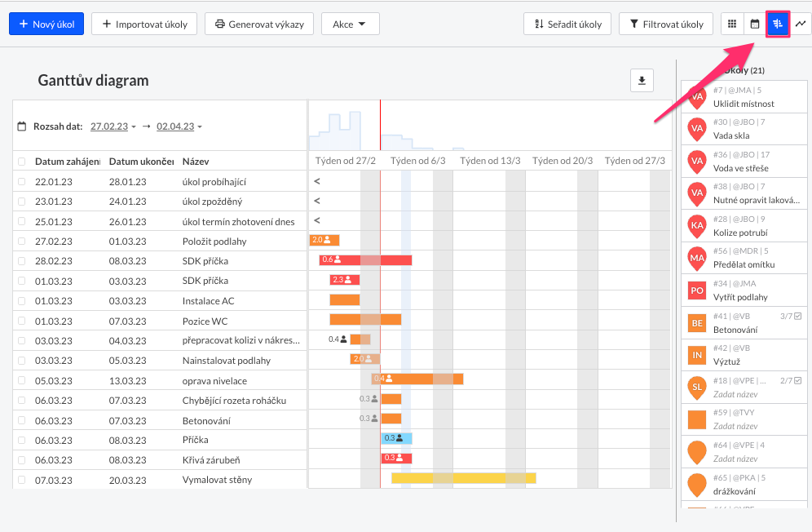Sort by Název column header
The image size is (812, 532).
(196, 162)
